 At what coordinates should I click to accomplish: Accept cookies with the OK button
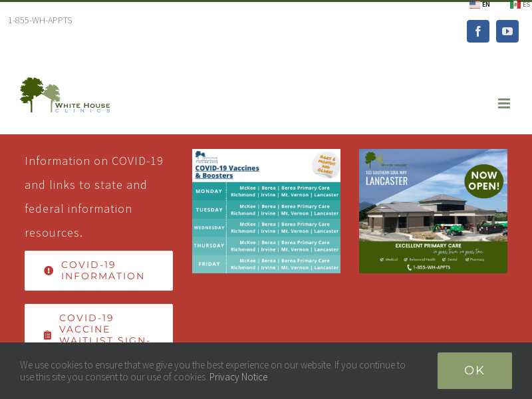coord(474,370)
